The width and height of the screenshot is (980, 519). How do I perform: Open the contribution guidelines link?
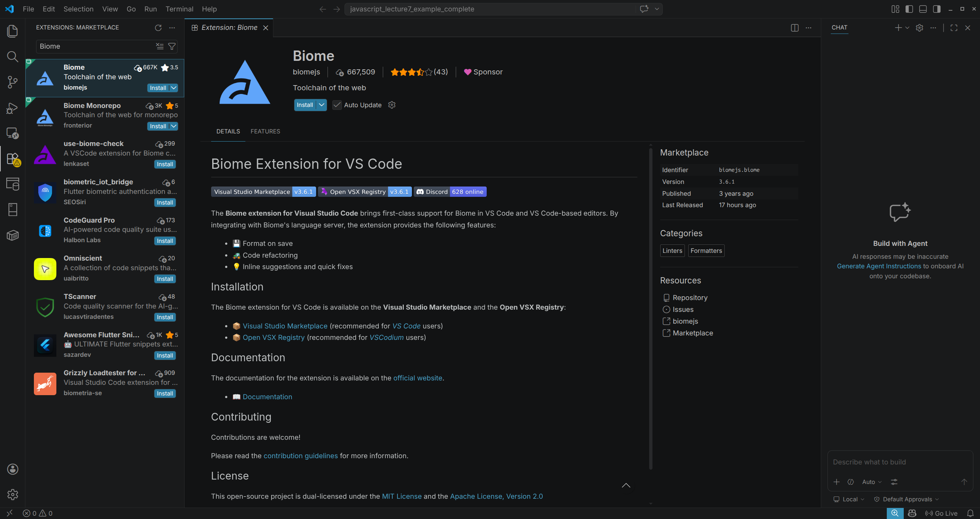[300, 456]
